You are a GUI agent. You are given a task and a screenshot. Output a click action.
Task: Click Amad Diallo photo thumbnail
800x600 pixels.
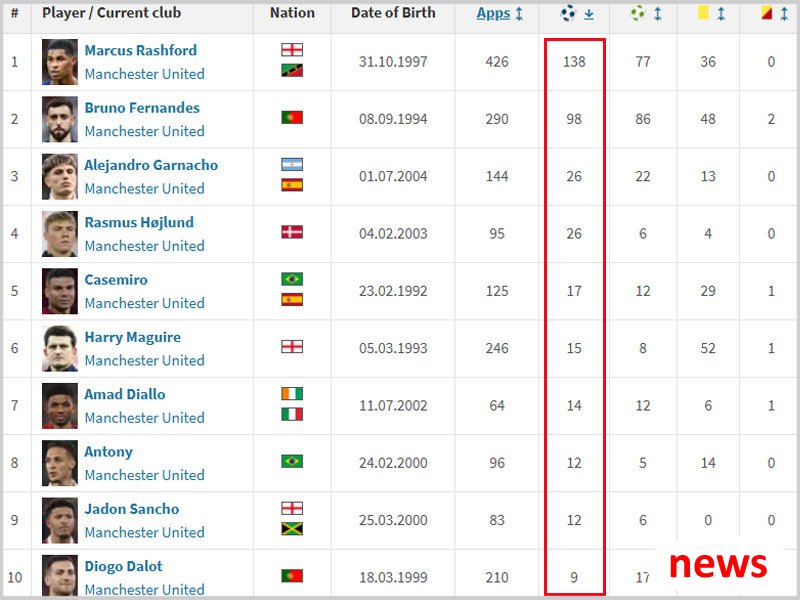coord(60,406)
